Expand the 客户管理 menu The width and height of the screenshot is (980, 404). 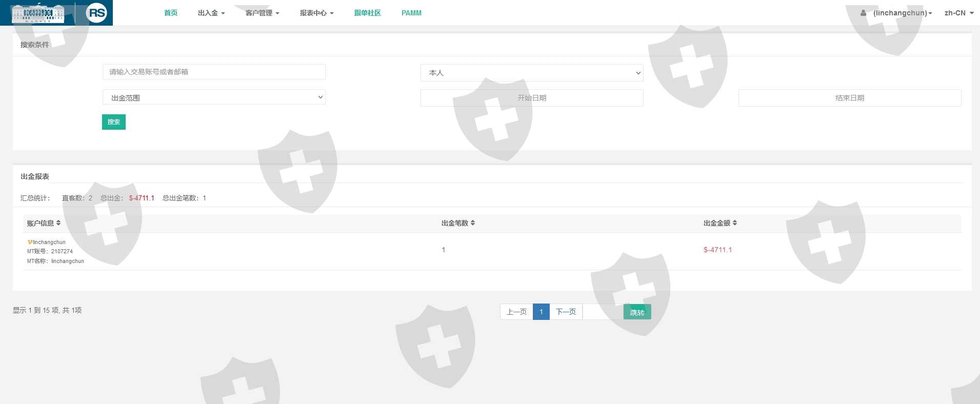pos(262,13)
